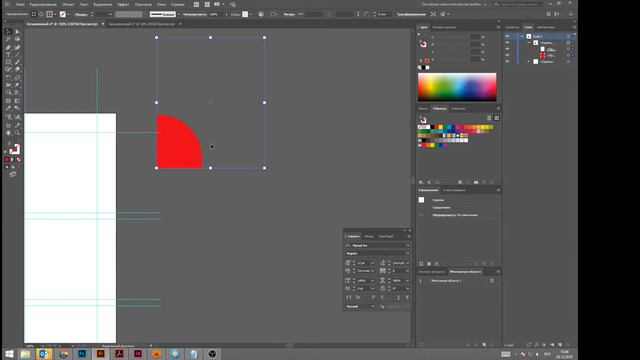Select the Pen tool
Image resolution: width=640 pixels, height=360 pixels.
tap(8, 47)
